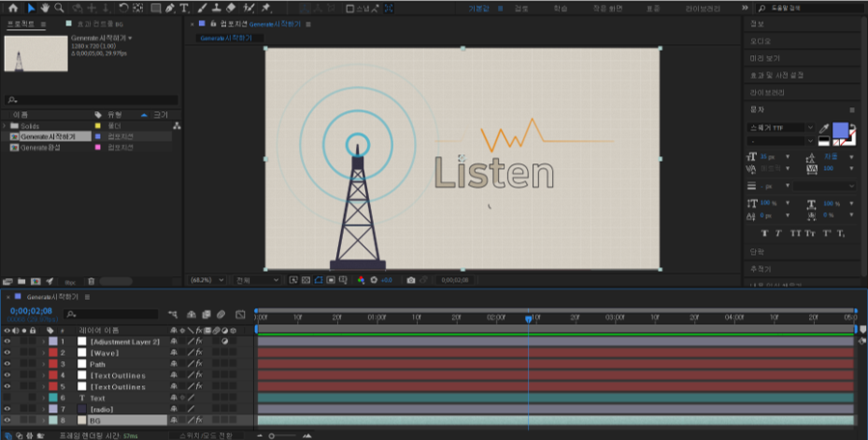The width and height of the screenshot is (868, 440).
Task: Click the Home icon in the toolbar
Action: click(14, 8)
